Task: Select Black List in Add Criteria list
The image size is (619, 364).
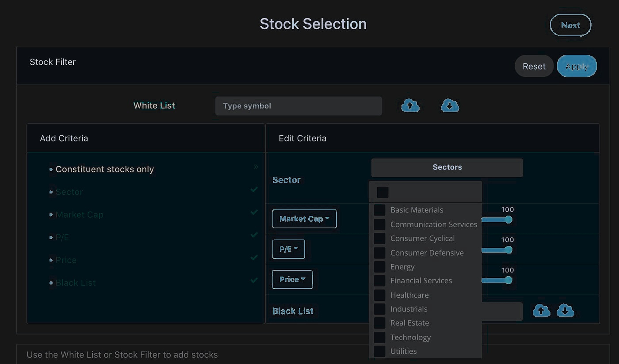Action: point(76,283)
